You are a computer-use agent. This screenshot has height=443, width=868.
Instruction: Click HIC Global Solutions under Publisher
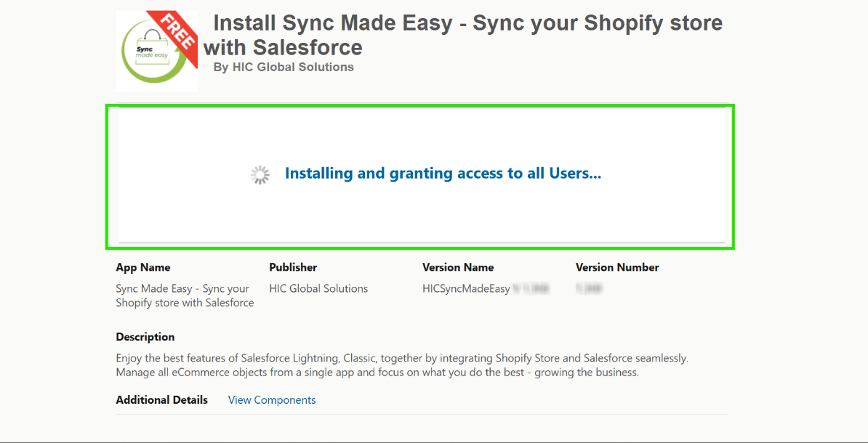tap(318, 288)
